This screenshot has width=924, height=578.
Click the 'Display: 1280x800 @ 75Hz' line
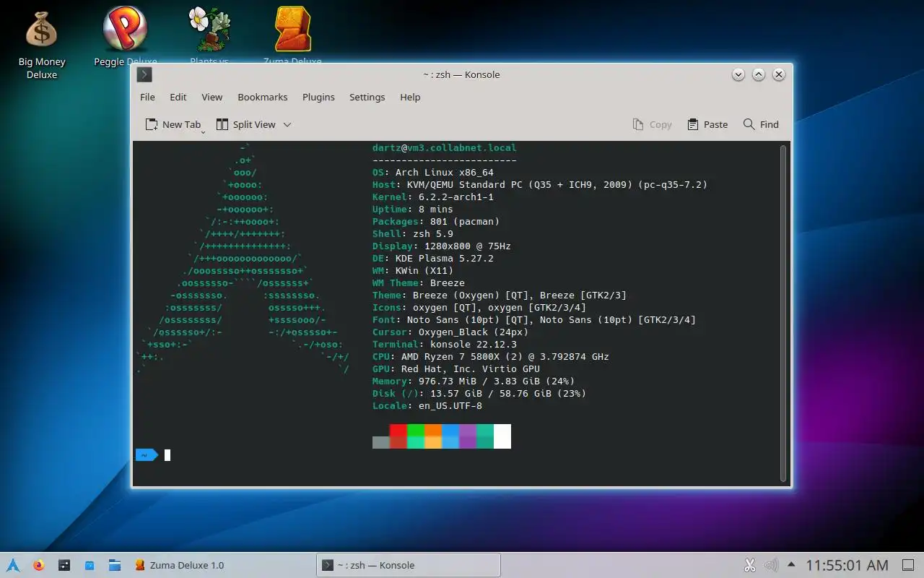tap(442, 246)
